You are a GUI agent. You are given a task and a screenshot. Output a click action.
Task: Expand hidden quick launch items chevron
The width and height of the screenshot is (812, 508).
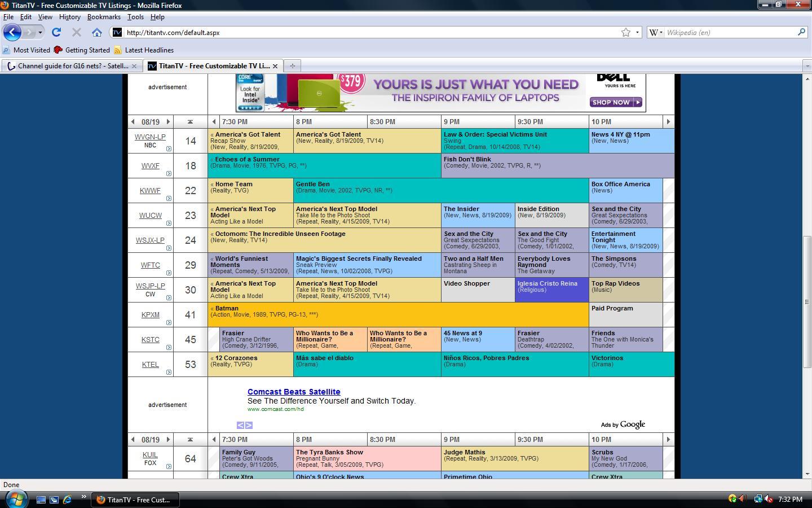[83, 497]
